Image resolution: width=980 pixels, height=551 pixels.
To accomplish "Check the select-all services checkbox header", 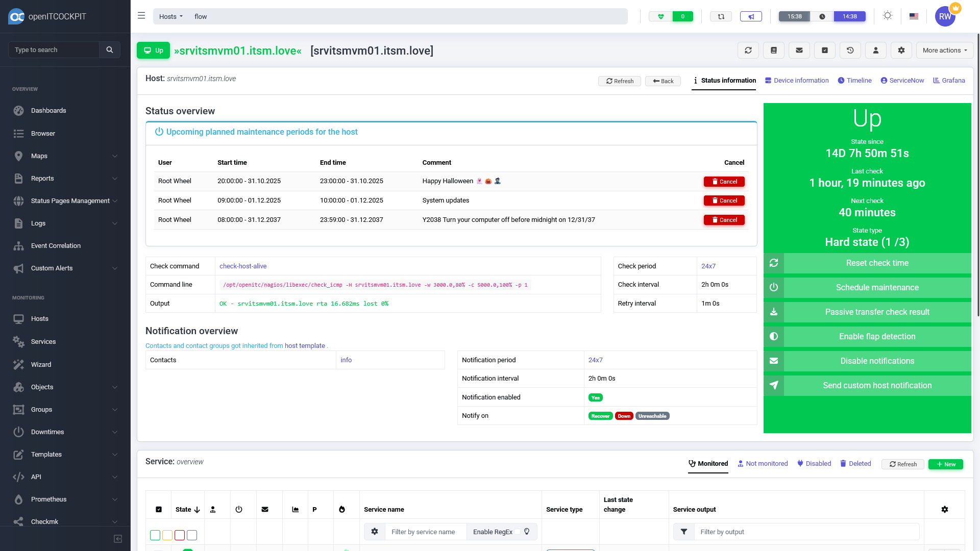I will click(159, 509).
